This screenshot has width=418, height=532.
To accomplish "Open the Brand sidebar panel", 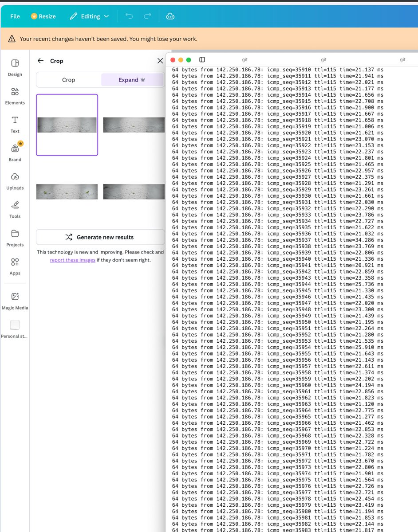I will coord(15,153).
